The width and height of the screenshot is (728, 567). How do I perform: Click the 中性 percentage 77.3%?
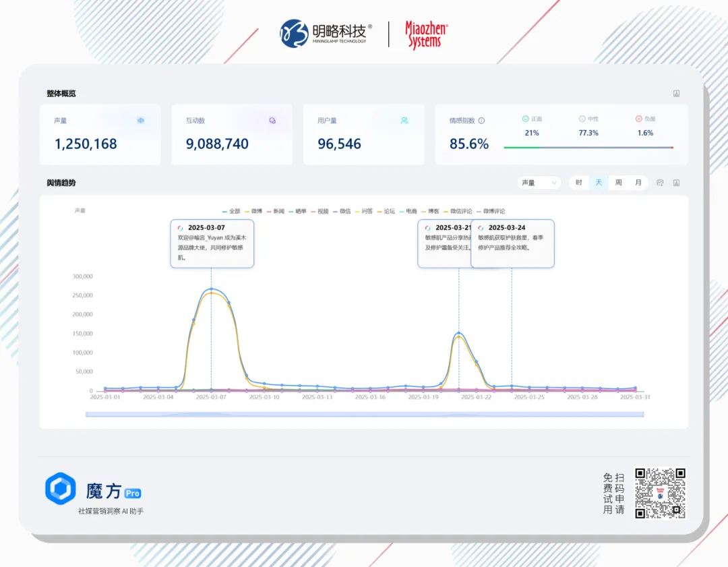point(588,133)
